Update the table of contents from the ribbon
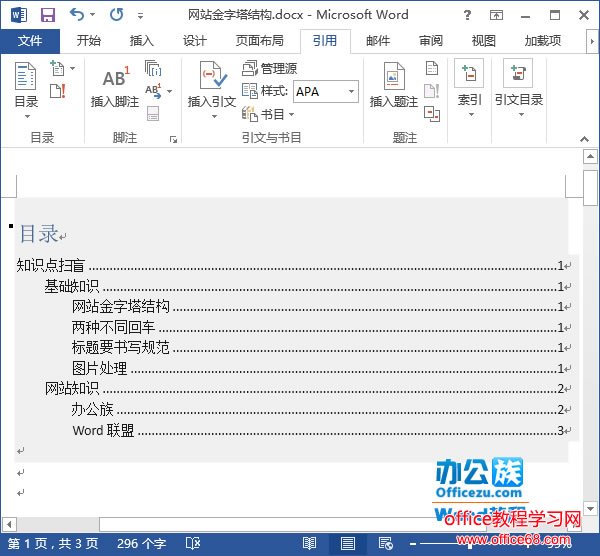The image size is (600, 556). click(x=58, y=91)
